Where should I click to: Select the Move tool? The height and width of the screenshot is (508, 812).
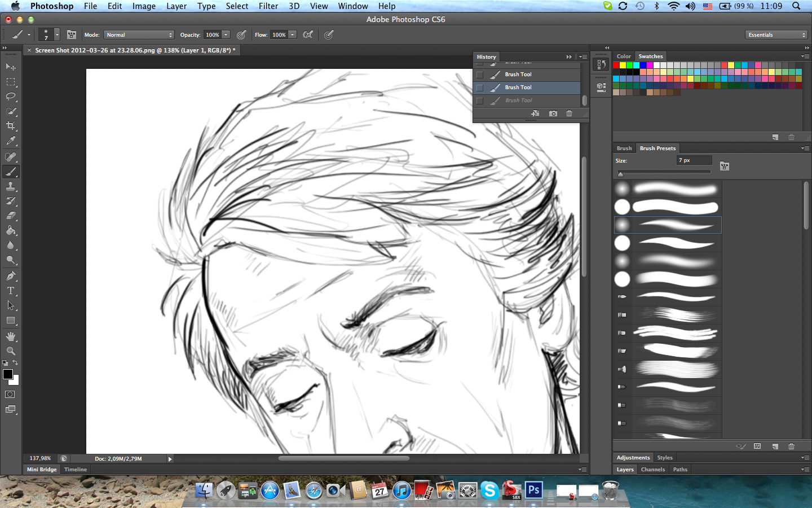(11, 67)
